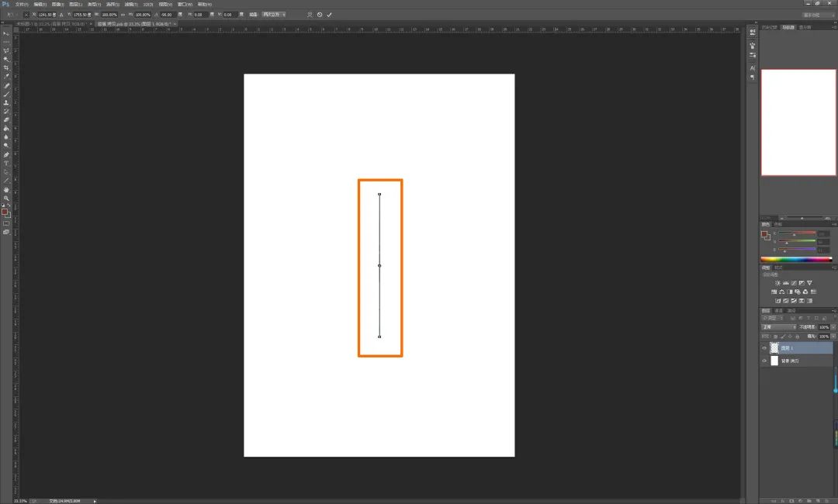Add a Gradient Map adjustment

(809, 301)
